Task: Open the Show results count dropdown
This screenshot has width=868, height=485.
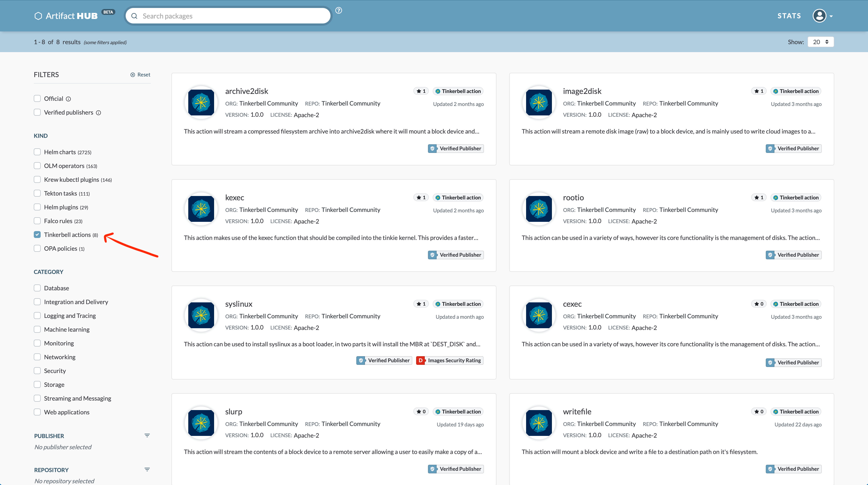Action: (x=820, y=42)
